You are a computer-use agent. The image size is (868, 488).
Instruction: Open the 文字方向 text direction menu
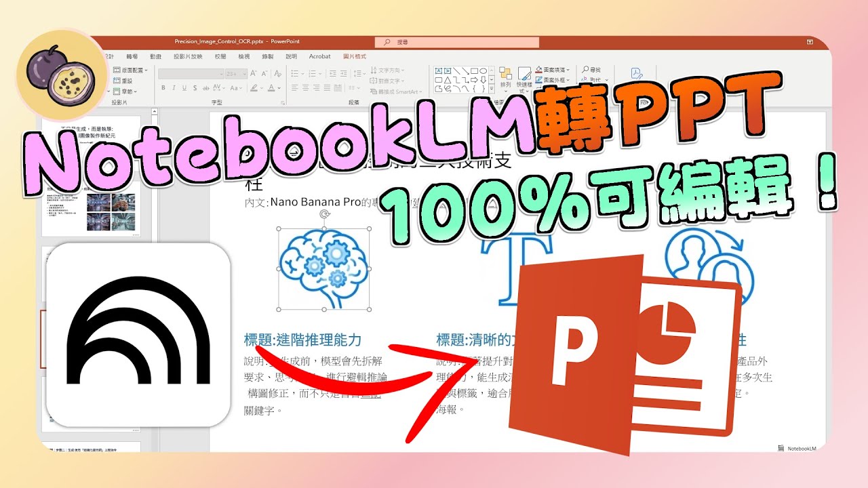pos(388,70)
